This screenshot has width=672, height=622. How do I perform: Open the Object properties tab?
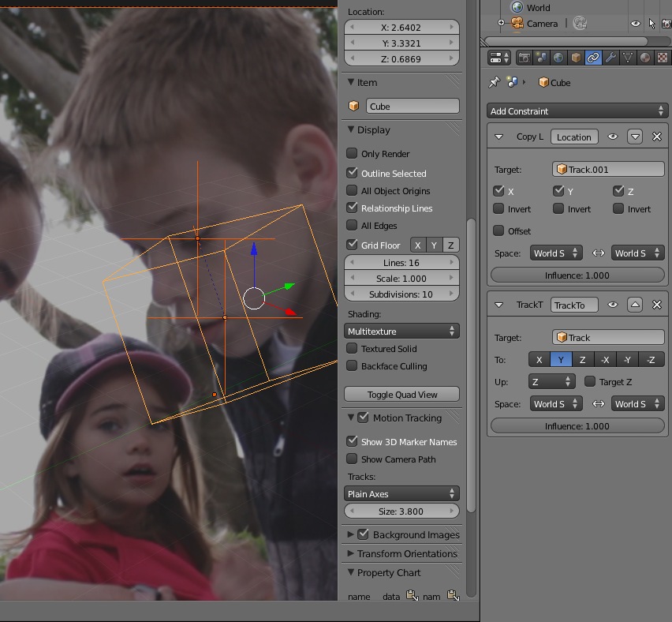point(576,58)
